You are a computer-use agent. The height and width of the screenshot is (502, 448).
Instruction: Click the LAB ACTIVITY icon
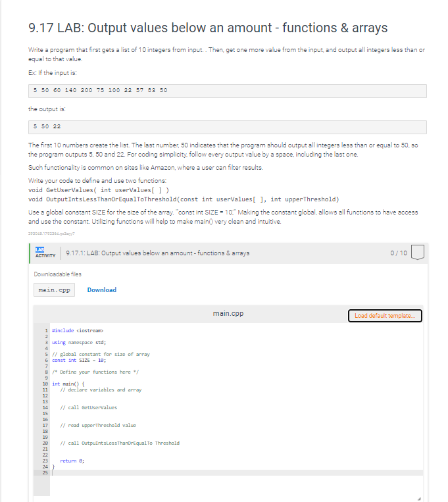click(x=45, y=253)
